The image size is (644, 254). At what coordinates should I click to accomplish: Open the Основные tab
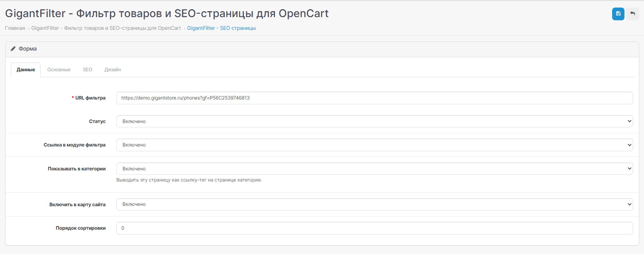[59, 70]
